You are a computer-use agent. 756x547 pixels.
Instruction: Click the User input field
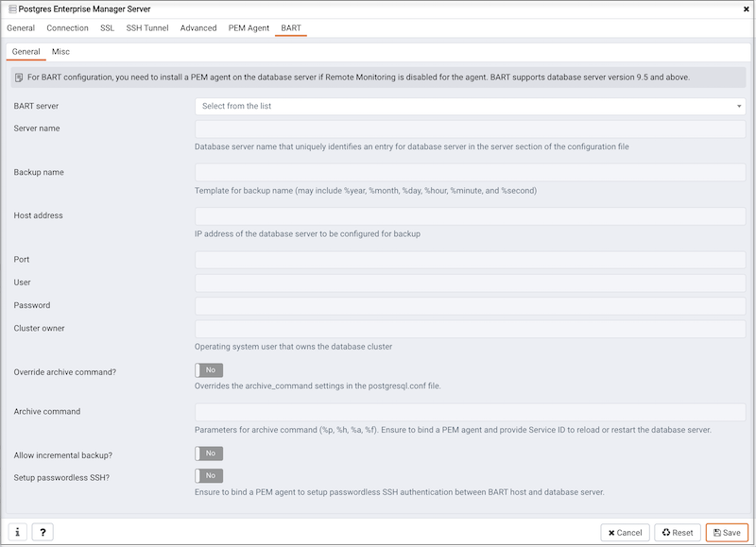click(470, 282)
